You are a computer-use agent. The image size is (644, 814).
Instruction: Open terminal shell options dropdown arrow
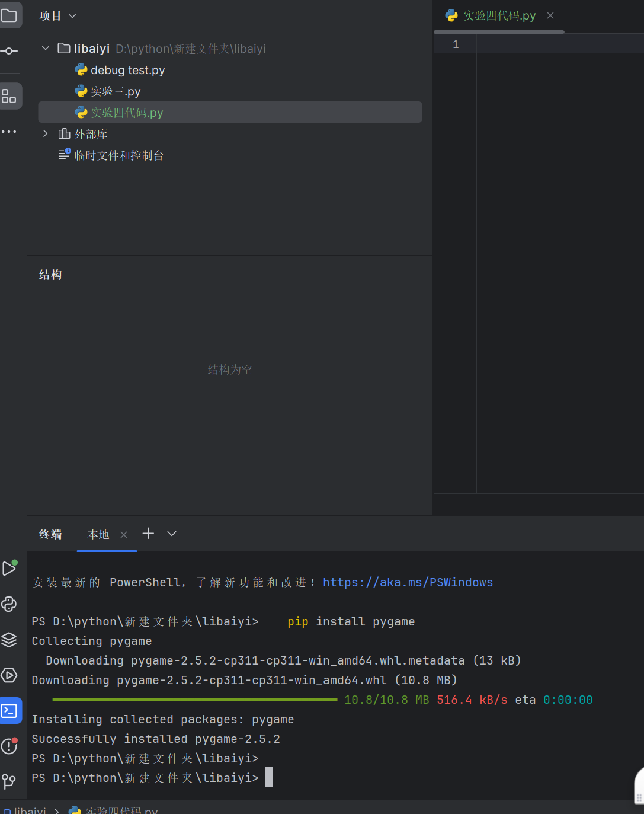click(x=172, y=534)
